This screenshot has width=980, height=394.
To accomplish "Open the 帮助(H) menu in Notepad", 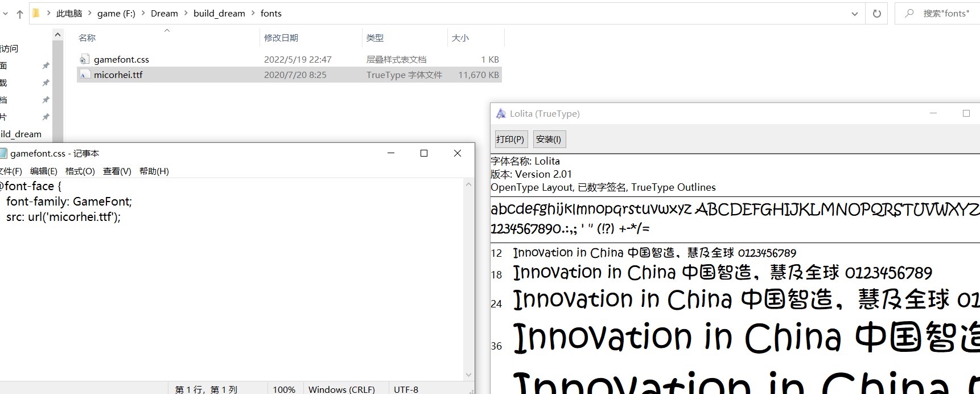I will click(154, 171).
